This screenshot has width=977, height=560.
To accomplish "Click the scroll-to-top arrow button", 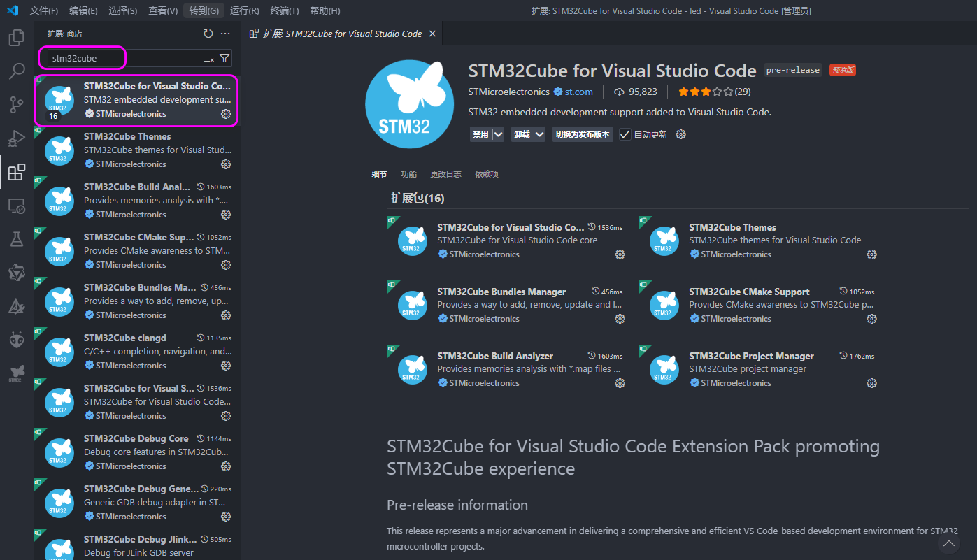I will (949, 543).
